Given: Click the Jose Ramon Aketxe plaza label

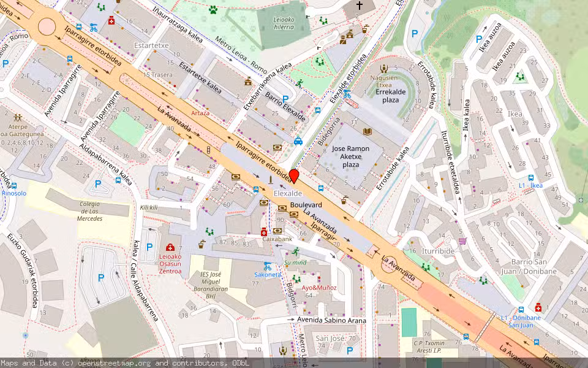Looking at the screenshot, I should (350, 156).
